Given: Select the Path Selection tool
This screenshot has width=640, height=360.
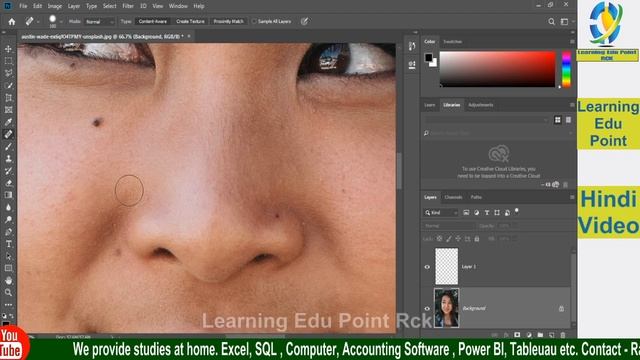Looking at the screenshot, I should (x=8, y=256).
